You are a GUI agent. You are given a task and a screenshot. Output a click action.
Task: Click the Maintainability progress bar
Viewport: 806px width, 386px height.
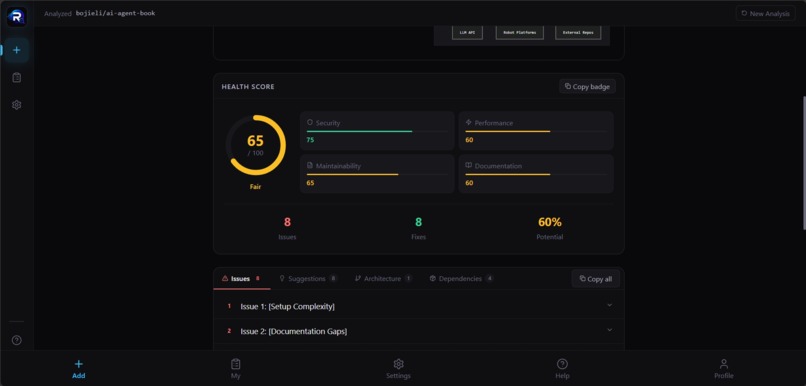point(377,175)
